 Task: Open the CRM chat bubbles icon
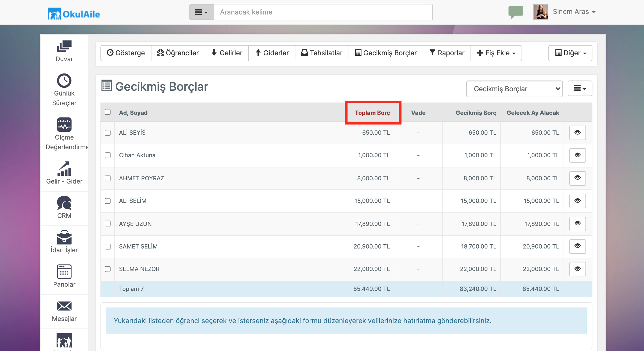pyautogui.click(x=64, y=203)
